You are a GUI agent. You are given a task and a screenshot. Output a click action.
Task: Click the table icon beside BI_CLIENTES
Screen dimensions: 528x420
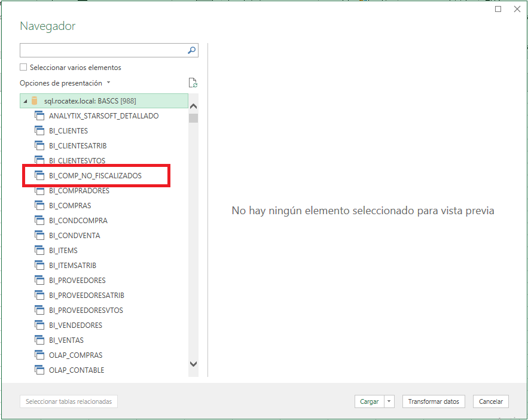(x=40, y=130)
